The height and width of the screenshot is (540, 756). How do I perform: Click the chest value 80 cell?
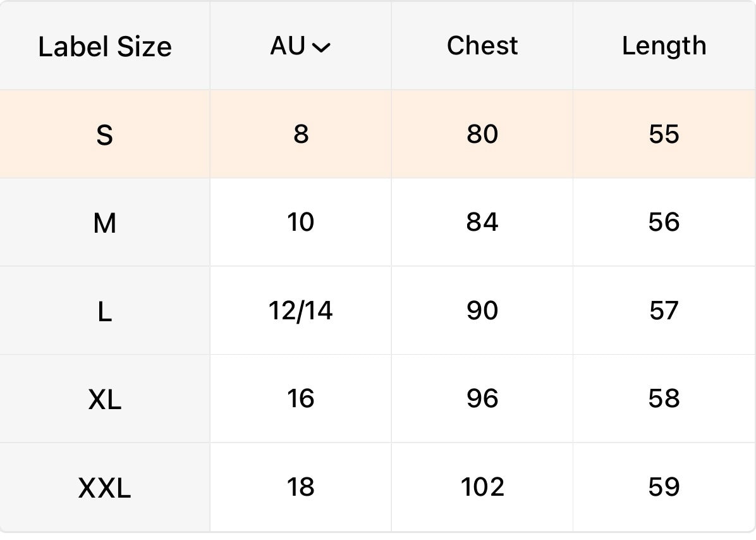click(482, 134)
